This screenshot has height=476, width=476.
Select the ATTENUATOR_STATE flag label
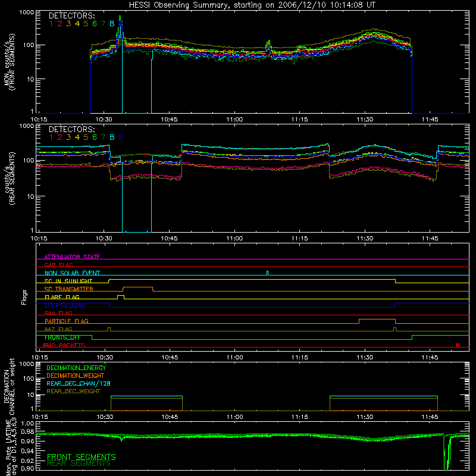click(x=72, y=257)
